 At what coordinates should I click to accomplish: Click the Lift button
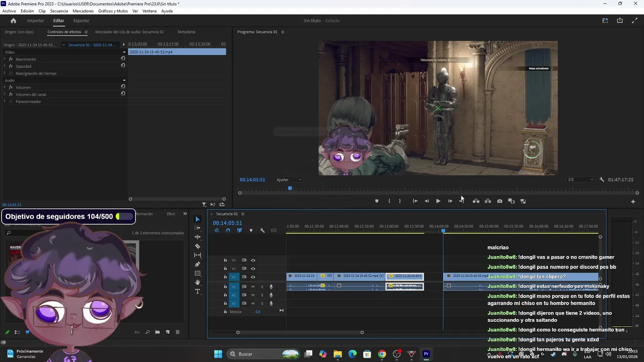coord(476,201)
